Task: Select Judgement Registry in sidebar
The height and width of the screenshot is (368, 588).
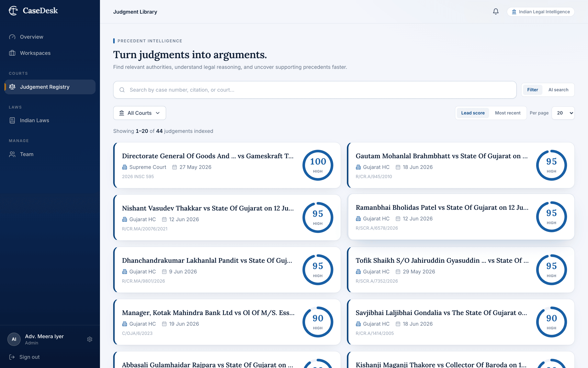Action: point(50,87)
